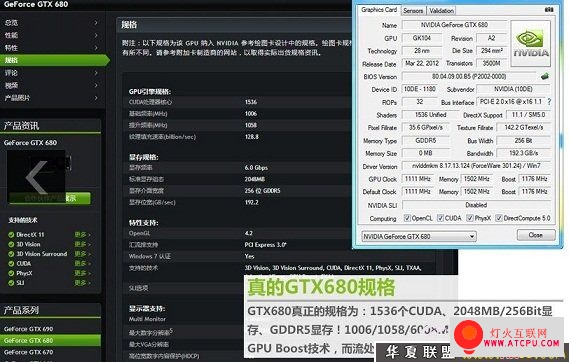The height and width of the screenshot is (362, 569).
Task: Switch to the Sensors tab
Action: pyautogui.click(x=413, y=11)
